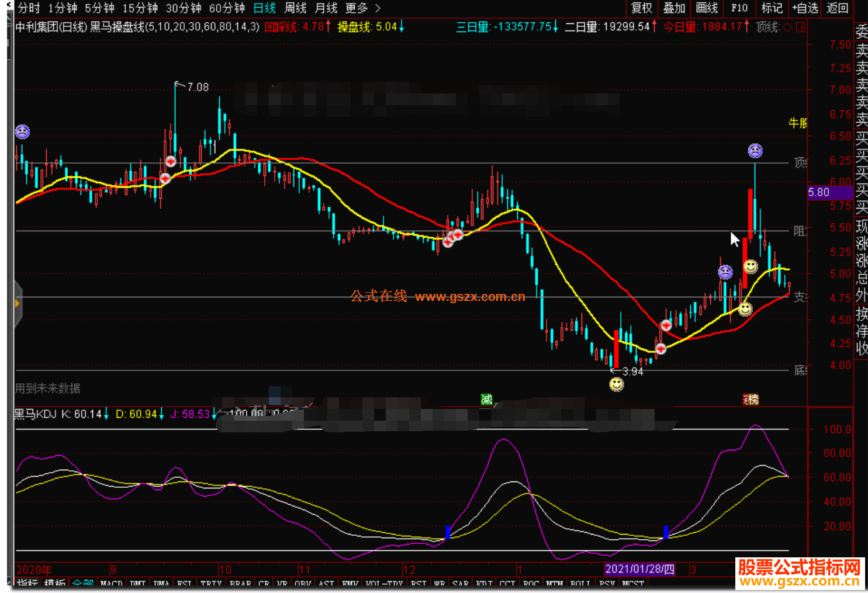
Task: Click the 返回 back button
Action: (837, 8)
